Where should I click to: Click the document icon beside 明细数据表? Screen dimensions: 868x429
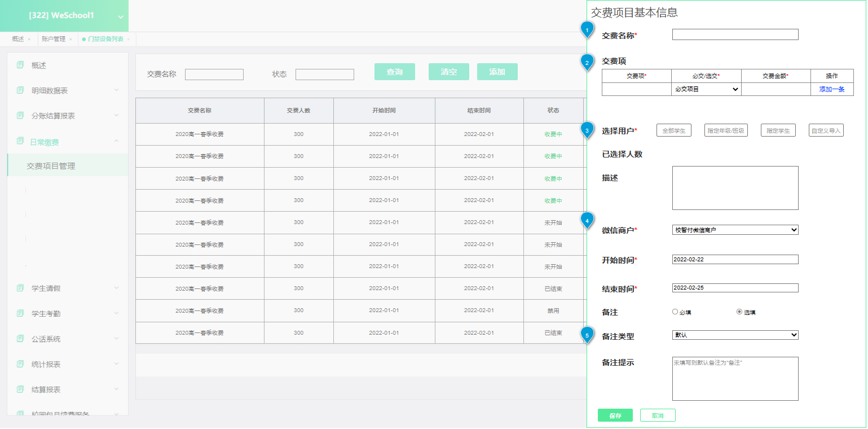click(20, 90)
